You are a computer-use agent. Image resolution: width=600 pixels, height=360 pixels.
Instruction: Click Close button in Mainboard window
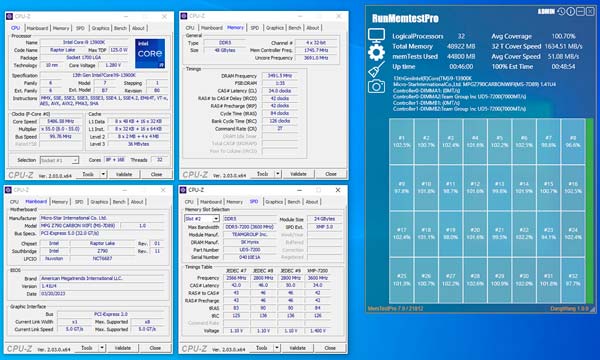point(155,348)
